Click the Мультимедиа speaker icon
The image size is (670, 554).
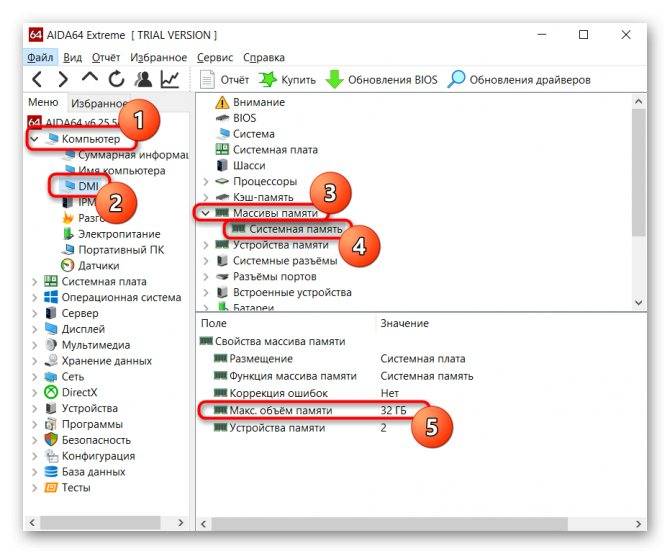tap(51, 345)
